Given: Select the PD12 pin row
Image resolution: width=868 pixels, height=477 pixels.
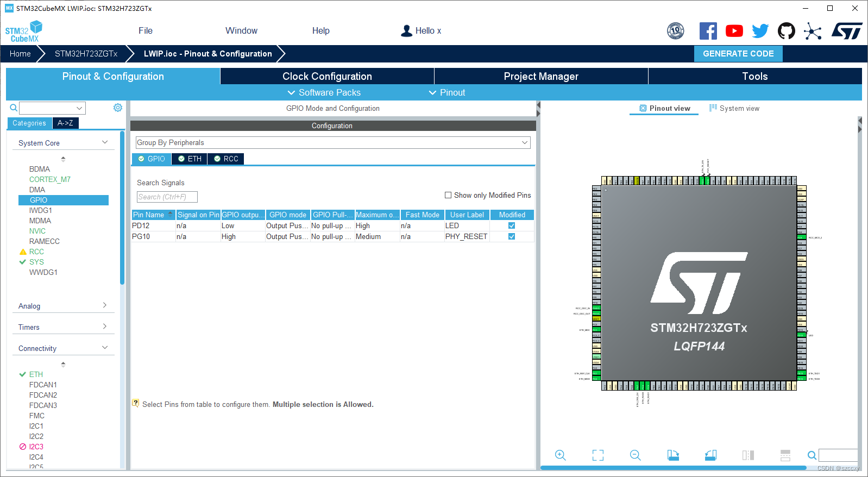Looking at the screenshot, I should click(333, 225).
